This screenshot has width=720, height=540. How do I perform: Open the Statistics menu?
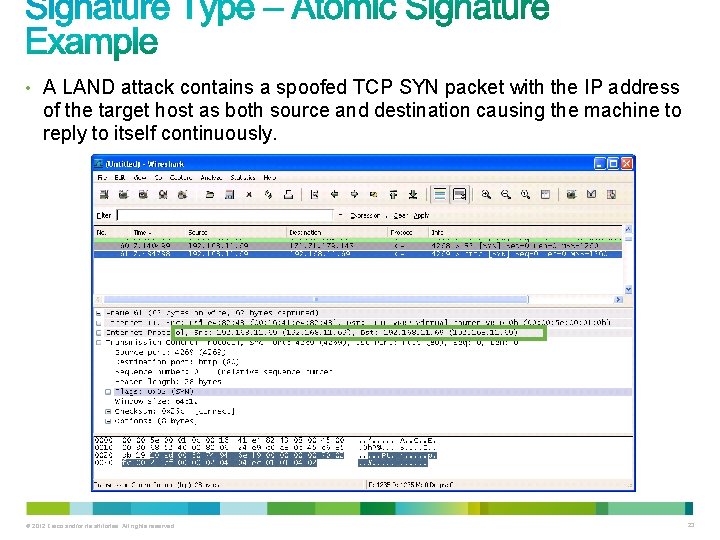(x=243, y=178)
